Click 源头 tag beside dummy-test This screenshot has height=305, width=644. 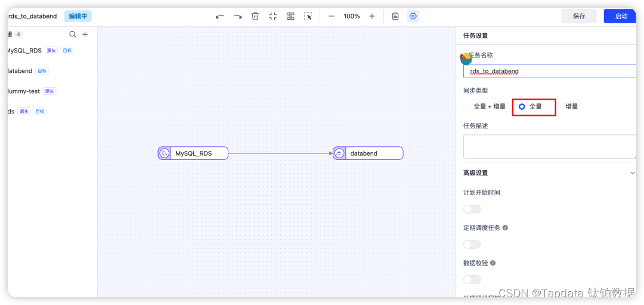click(49, 91)
